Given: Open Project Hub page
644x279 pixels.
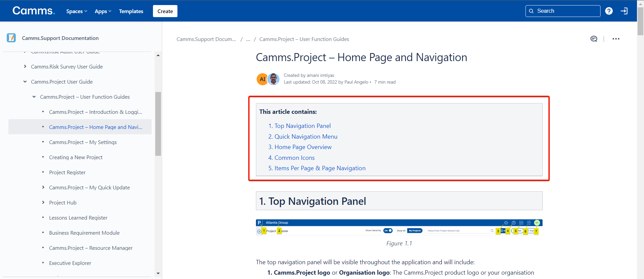Looking at the screenshot, I should (63, 202).
